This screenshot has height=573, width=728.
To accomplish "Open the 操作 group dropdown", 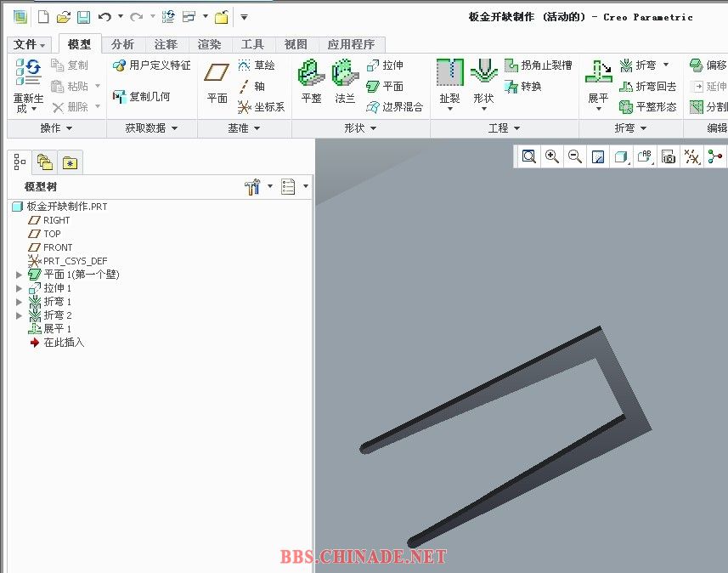I will pyautogui.click(x=56, y=128).
